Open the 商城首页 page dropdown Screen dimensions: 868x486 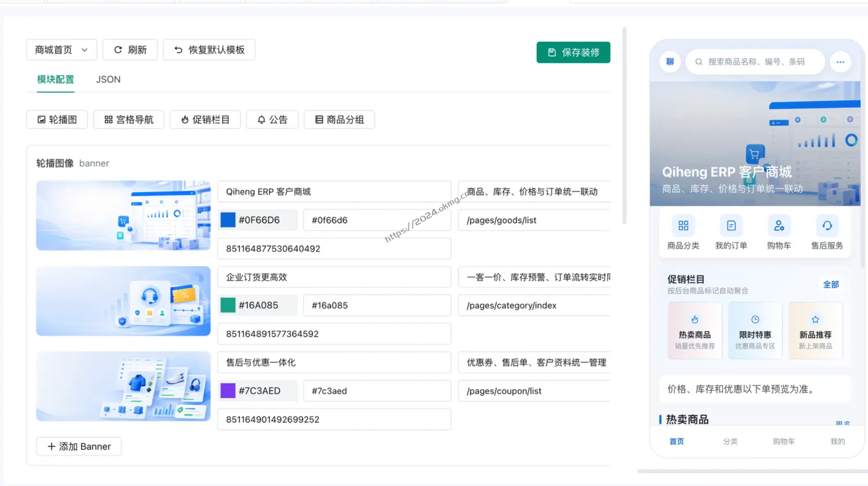pyautogui.click(x=62, y=50)
